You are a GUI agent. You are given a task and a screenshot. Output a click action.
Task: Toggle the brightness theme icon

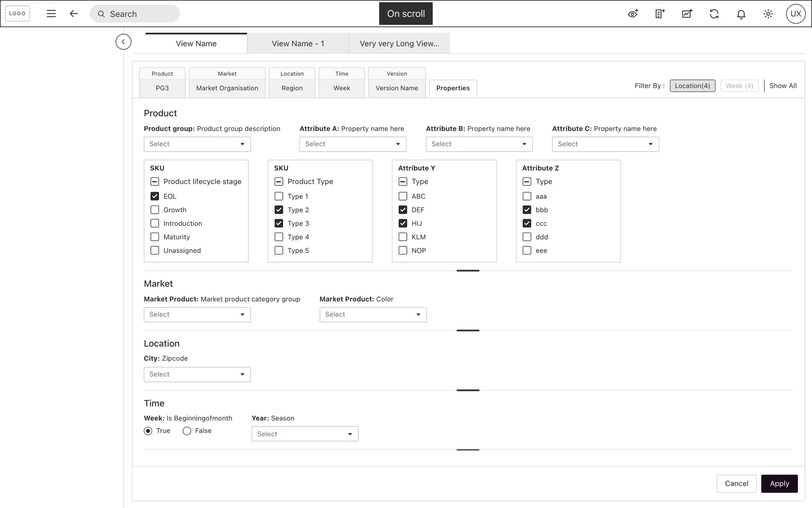click(768, 14)
